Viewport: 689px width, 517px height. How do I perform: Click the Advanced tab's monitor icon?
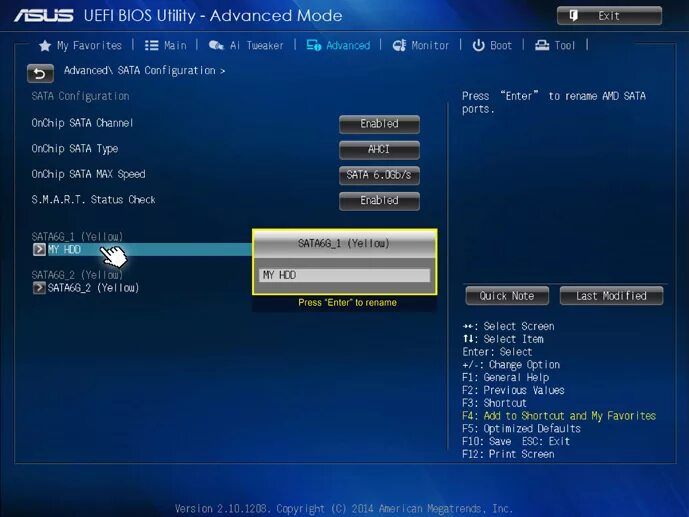pyautogui.click(x=314, y=46)
